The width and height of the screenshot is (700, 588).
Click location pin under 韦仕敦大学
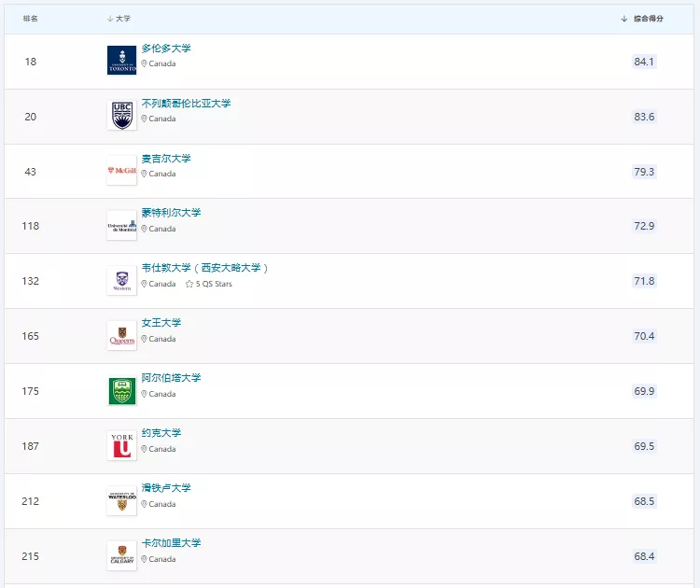(144, 284)
